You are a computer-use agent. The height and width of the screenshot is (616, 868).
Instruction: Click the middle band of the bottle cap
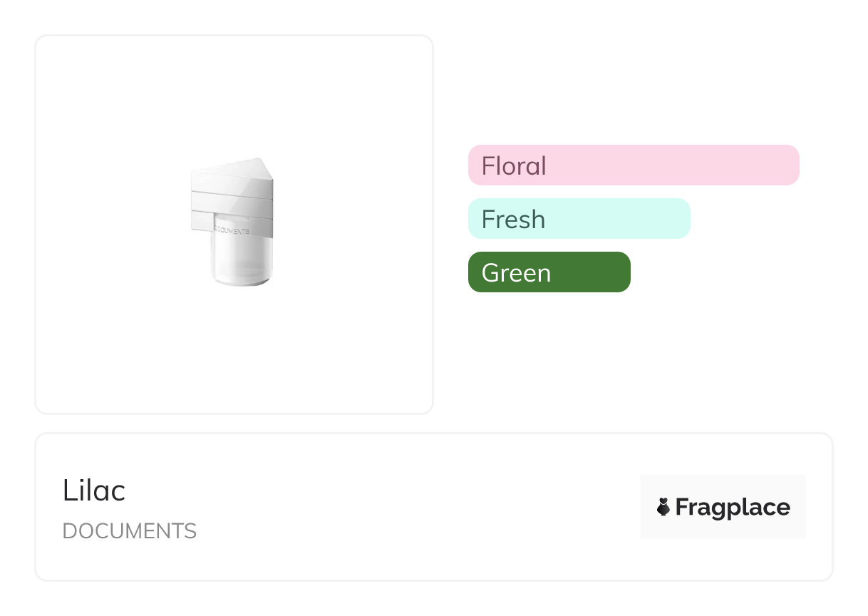[232, 205]
